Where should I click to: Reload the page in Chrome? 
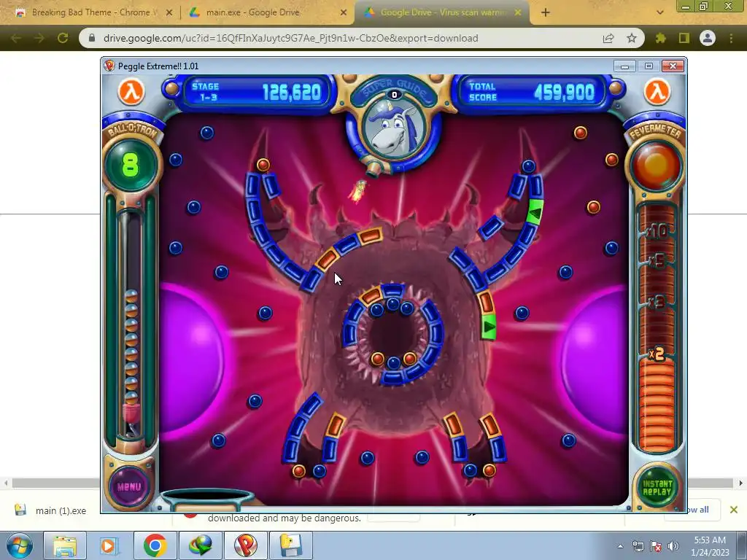(x=63, y=38)
